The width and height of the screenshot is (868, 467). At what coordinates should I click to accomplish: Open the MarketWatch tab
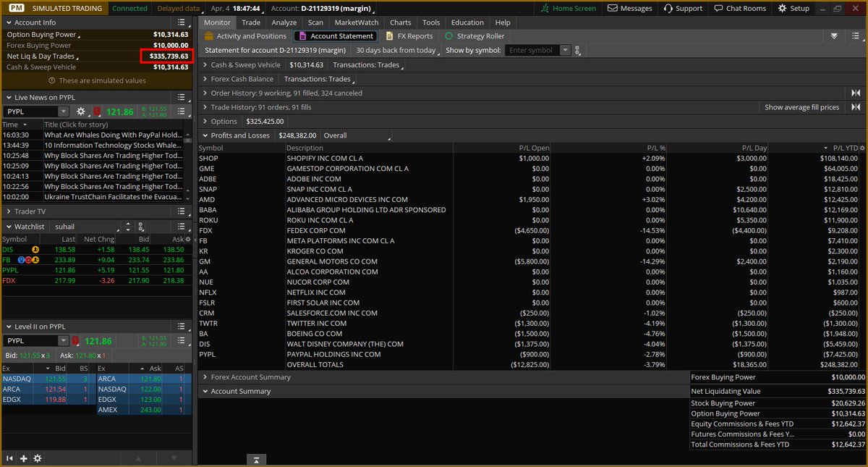click(x=357, y=22)
